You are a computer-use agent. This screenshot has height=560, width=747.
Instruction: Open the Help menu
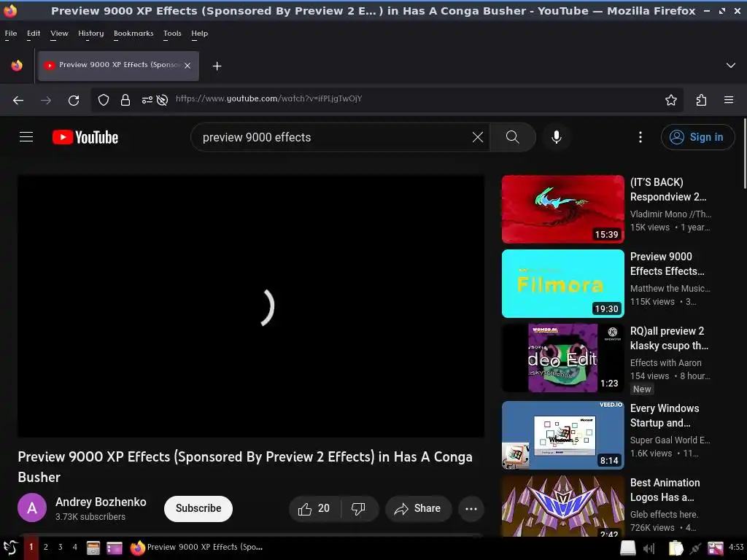click(200, 34)
